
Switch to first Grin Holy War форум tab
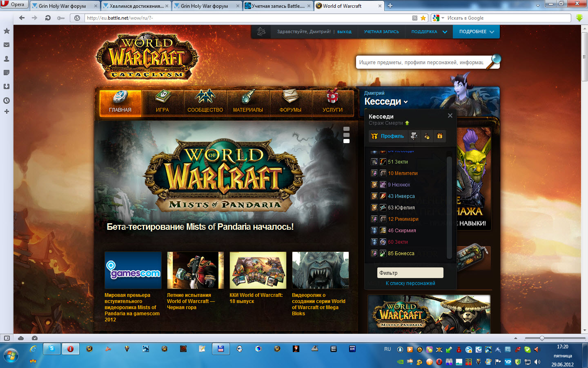point(65,6)
